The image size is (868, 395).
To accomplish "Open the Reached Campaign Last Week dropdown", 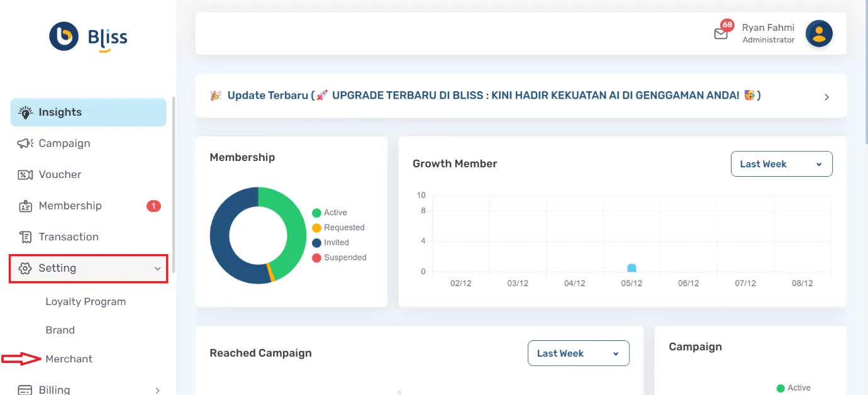I will (x=578, y=353).
